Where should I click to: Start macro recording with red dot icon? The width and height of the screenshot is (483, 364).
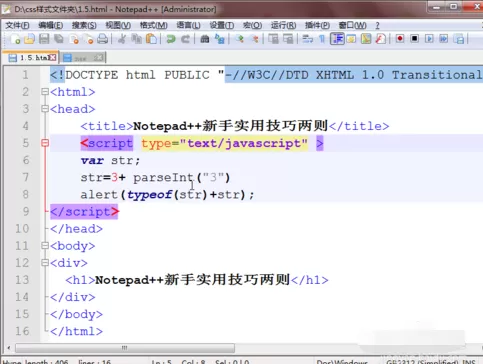400,39
